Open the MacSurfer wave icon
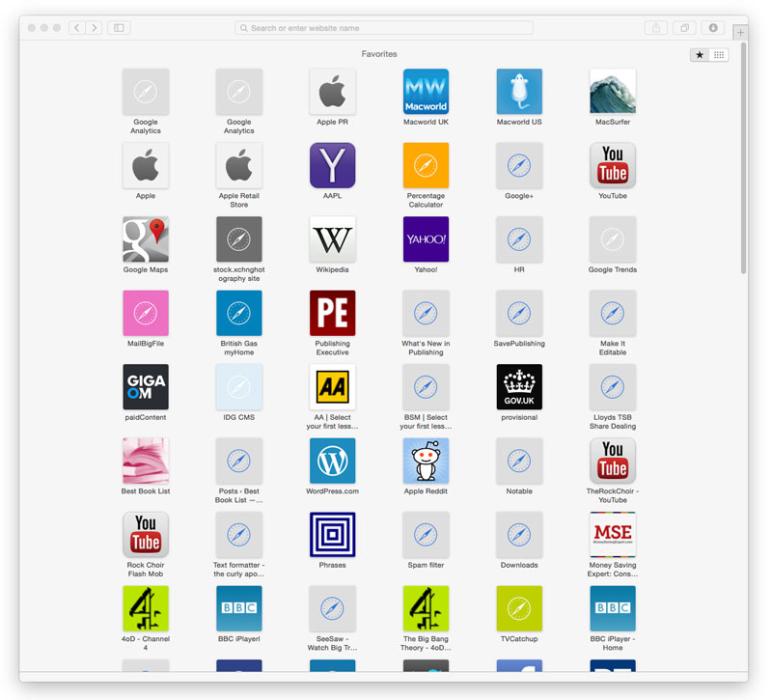Screen dimensions: 772x700 click(613, 92)
